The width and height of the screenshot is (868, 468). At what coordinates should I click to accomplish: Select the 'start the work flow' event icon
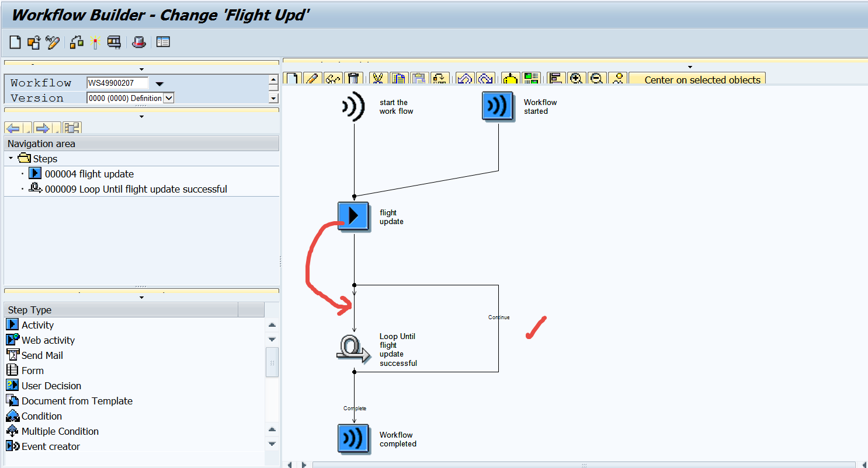pos(353,106)
